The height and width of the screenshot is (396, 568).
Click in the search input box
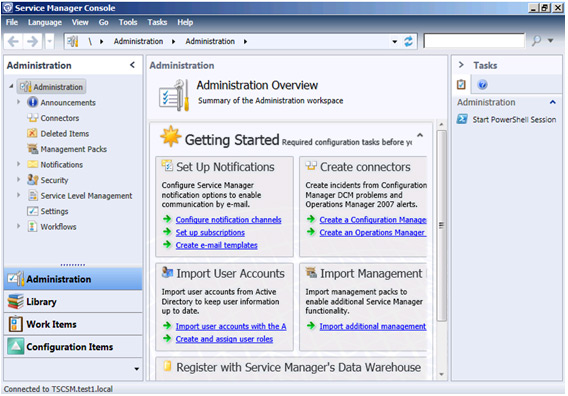474,41
